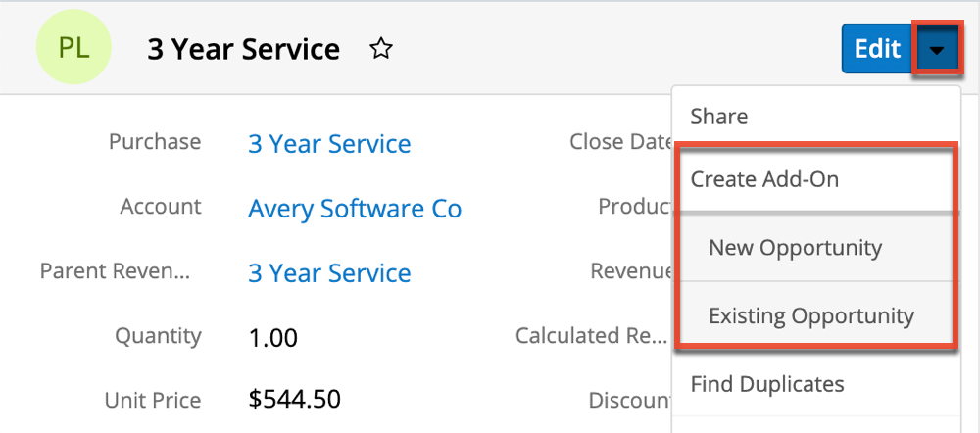Mark 3 Year Service as favorite star
The height and width of the screenshot is (433, 980).
[381, 49]
